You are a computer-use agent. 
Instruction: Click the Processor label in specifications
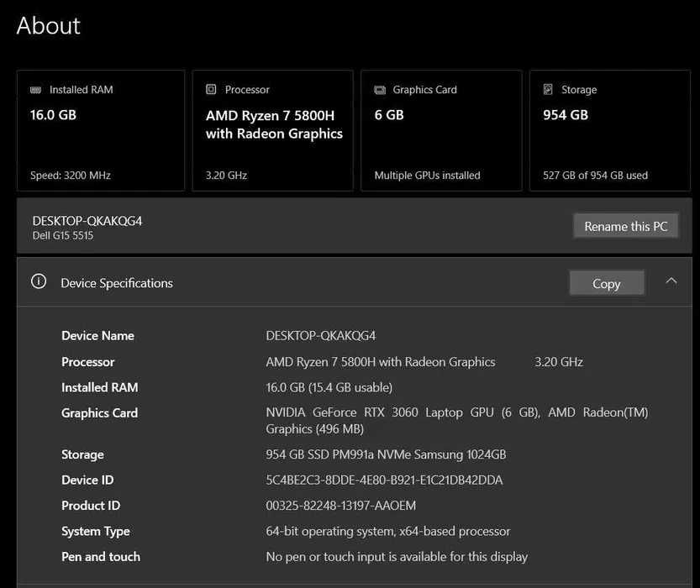pyautogui.click(x=88, y=362)
